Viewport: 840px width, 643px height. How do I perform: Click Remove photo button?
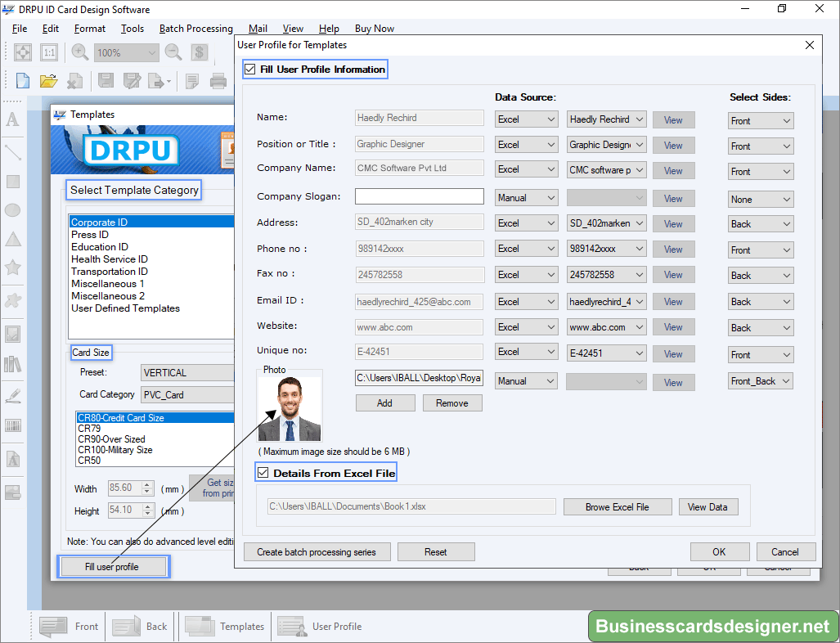pos(451,403)
